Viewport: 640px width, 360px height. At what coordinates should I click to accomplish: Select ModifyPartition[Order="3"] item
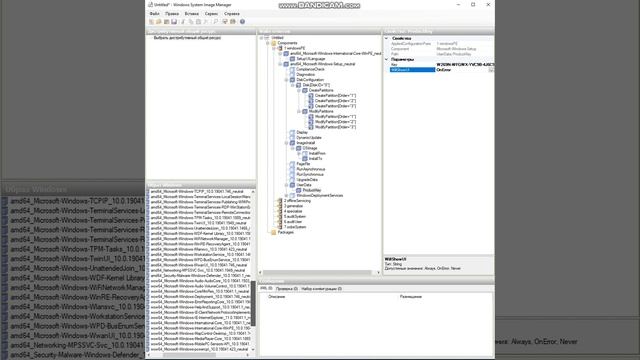(335, 127)
